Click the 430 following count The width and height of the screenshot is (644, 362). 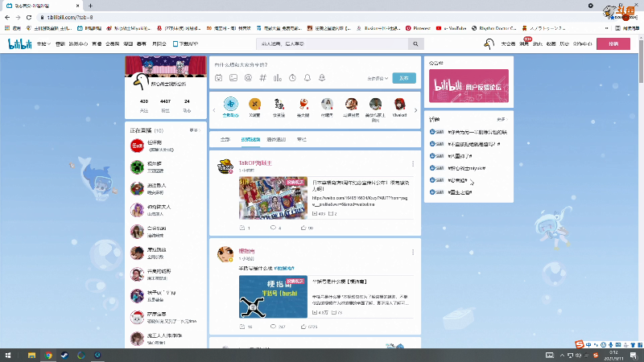tap(144, 101)
